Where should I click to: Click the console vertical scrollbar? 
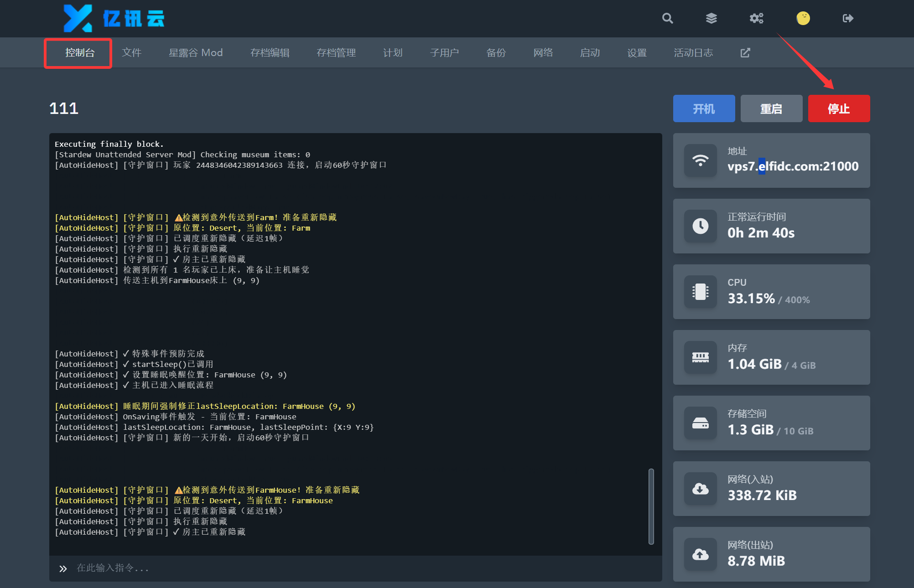tap(651, 506)
